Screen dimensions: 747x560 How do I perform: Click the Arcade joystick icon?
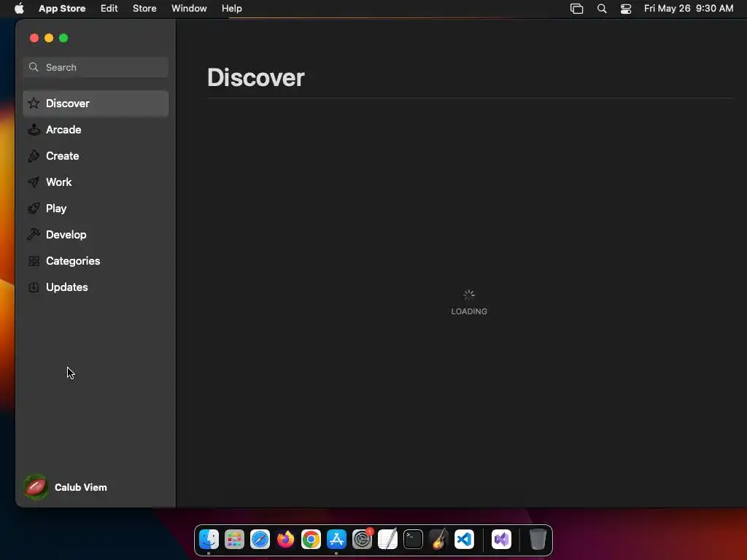point(34,130)
